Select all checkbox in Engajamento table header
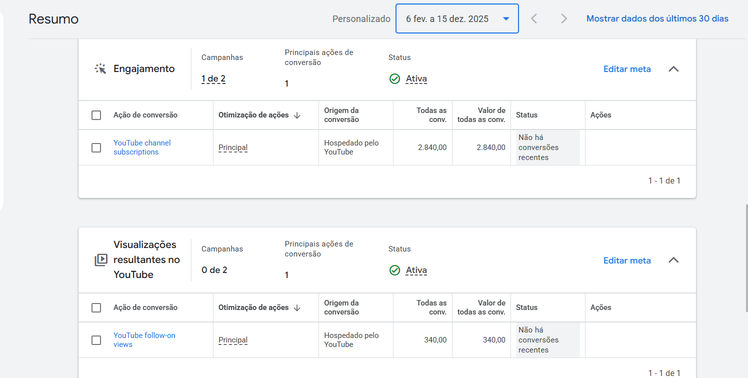The image size is (748, 378). pos(96,115)
